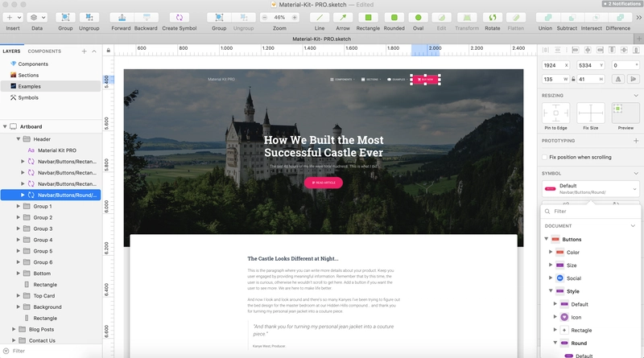Open the Insert tool menu
This screenshot has height=358, width=644.
pyautogui.click(x=13, y=17)
